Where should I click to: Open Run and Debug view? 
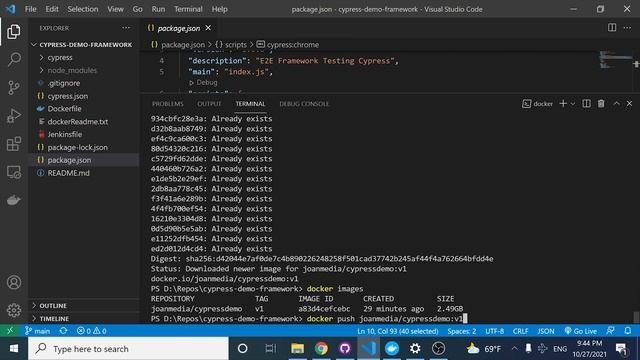pos(13,116)
